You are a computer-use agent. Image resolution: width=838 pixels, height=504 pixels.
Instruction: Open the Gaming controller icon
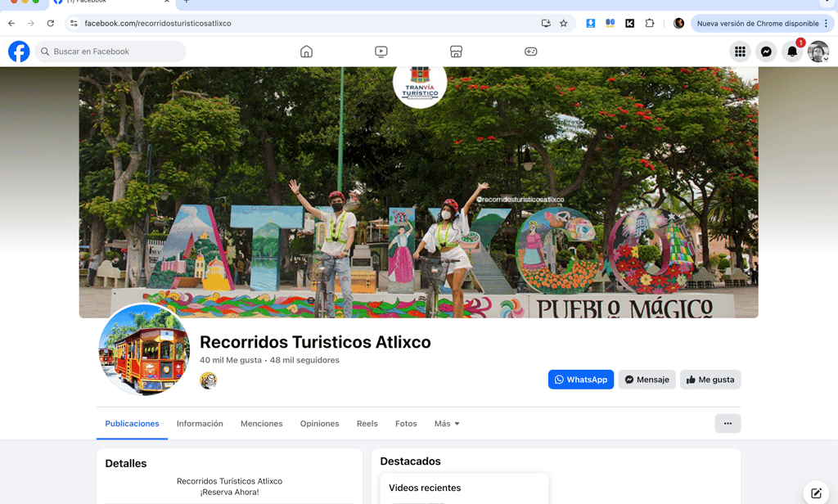coord(530,52)
